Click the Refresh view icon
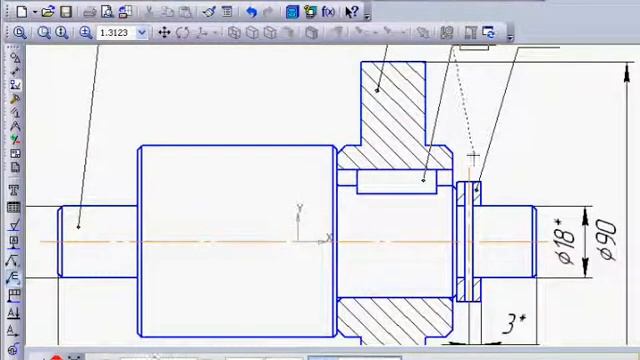640x360 pixels. coord(489,32)
